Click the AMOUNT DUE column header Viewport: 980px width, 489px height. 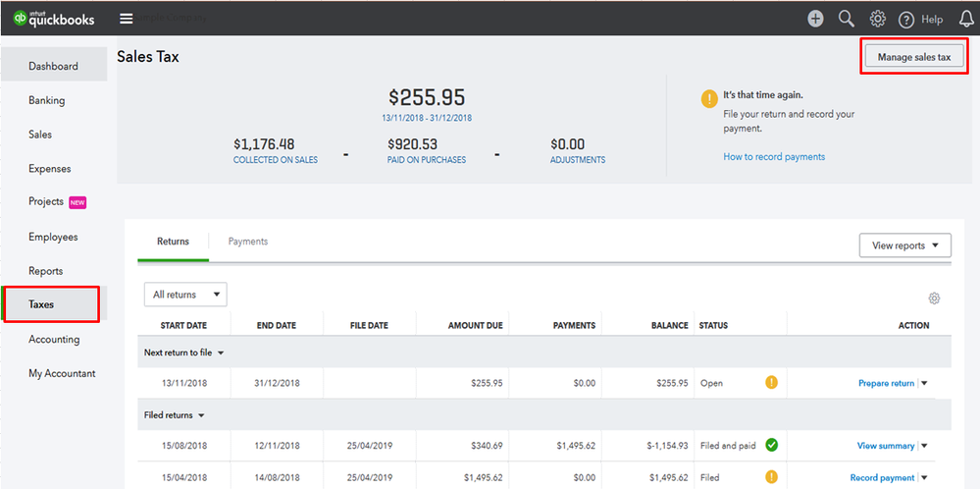[475, 326]
